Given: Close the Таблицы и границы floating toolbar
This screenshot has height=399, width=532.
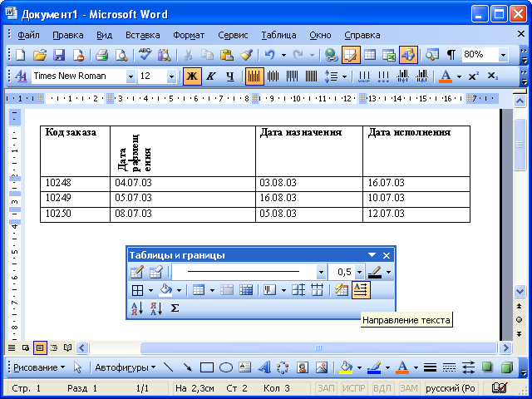Looking at the screenshot, I should [x=387, y=255].
